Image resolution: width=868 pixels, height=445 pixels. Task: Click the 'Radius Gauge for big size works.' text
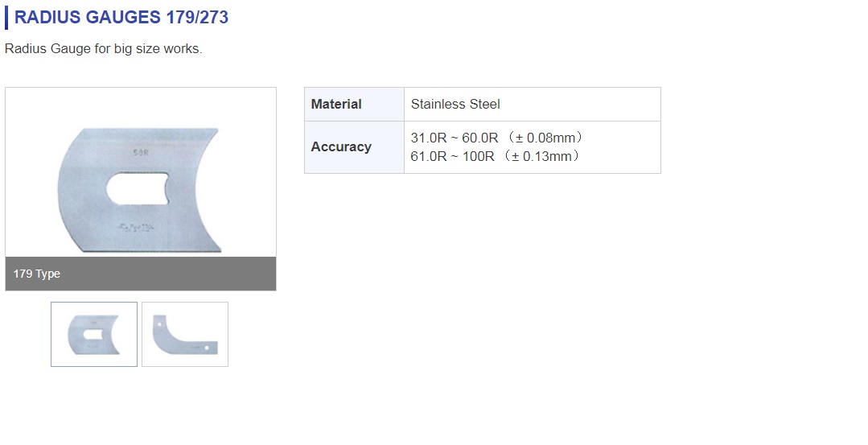(x=104, y=49)
